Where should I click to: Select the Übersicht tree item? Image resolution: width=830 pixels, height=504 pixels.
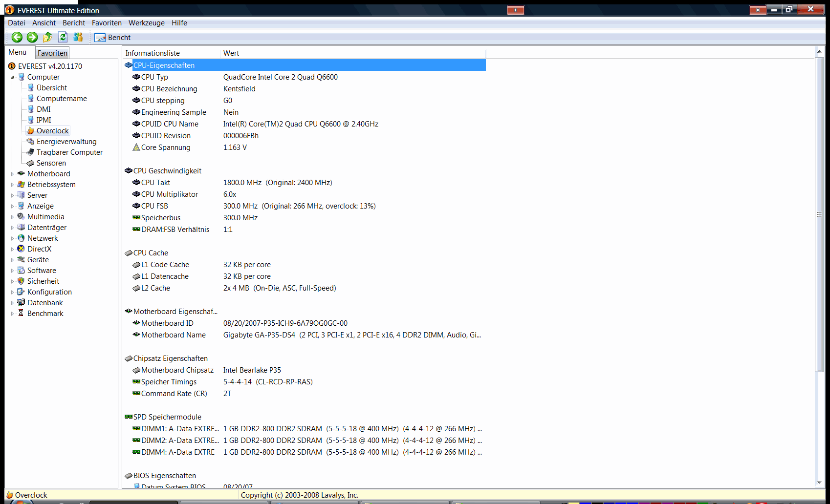click(52, 88)
